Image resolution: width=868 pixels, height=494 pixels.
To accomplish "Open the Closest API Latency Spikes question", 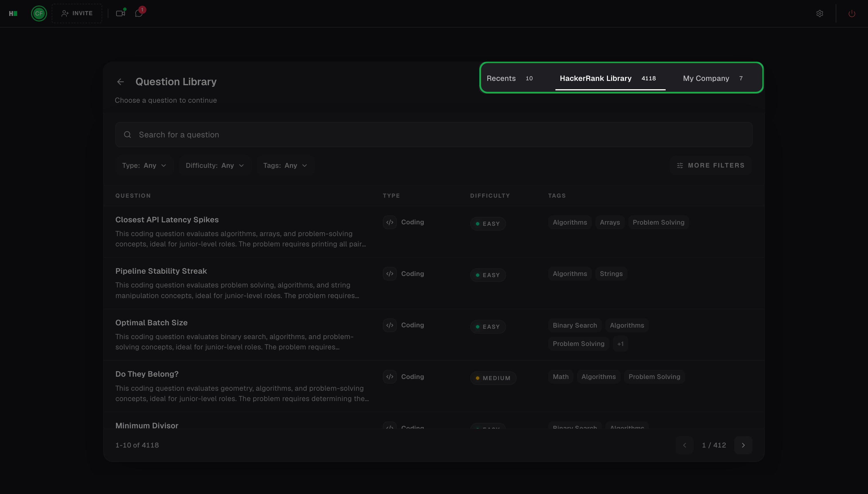I will [167, 220].
